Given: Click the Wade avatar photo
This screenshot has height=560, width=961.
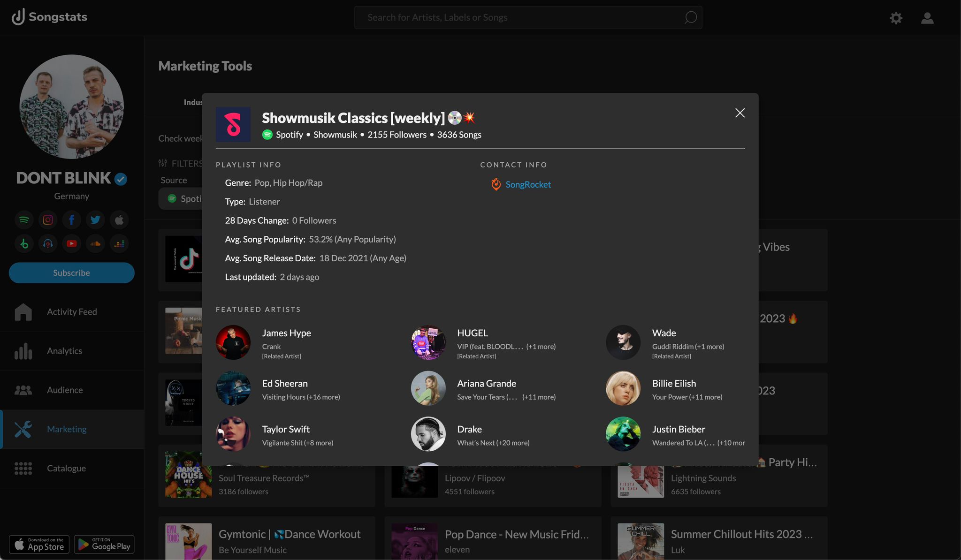Looking at the screenshot, I should (623, 342).
